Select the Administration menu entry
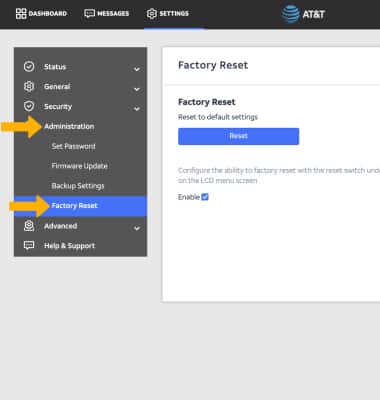 [x=69, y=126]
